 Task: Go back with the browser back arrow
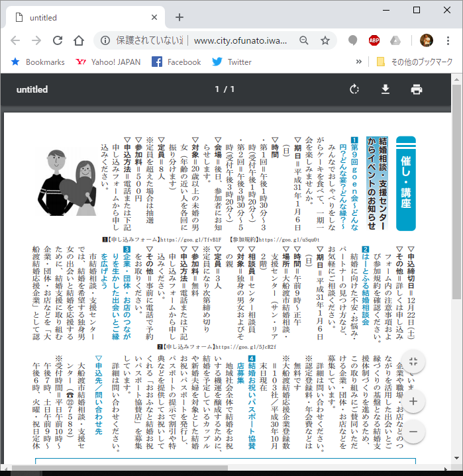click(15, 40)
